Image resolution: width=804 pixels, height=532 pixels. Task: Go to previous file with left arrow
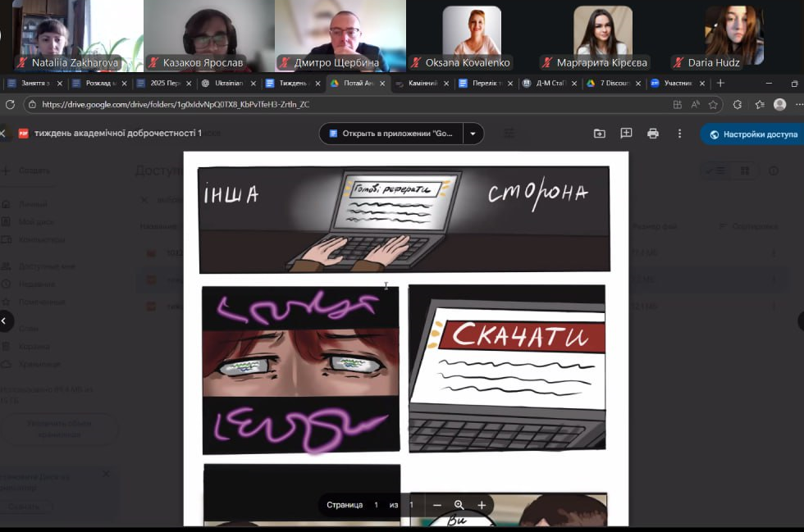(x=4, y=321)
